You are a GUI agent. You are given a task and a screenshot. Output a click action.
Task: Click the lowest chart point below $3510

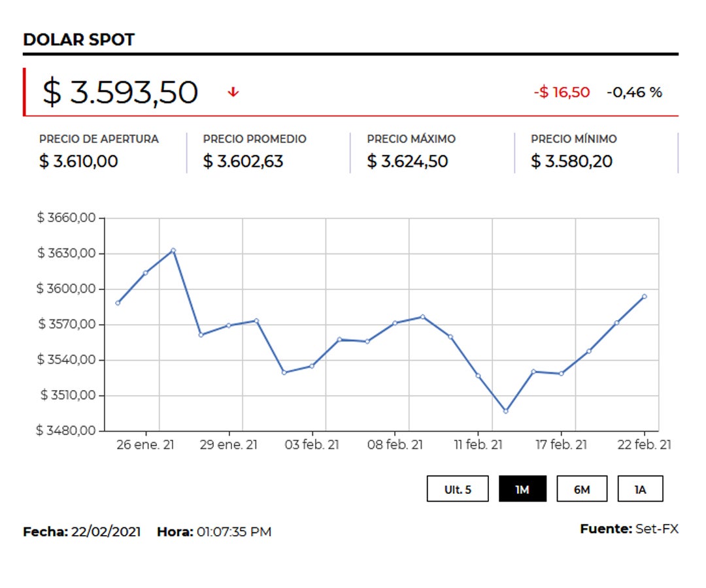(505, 411)
